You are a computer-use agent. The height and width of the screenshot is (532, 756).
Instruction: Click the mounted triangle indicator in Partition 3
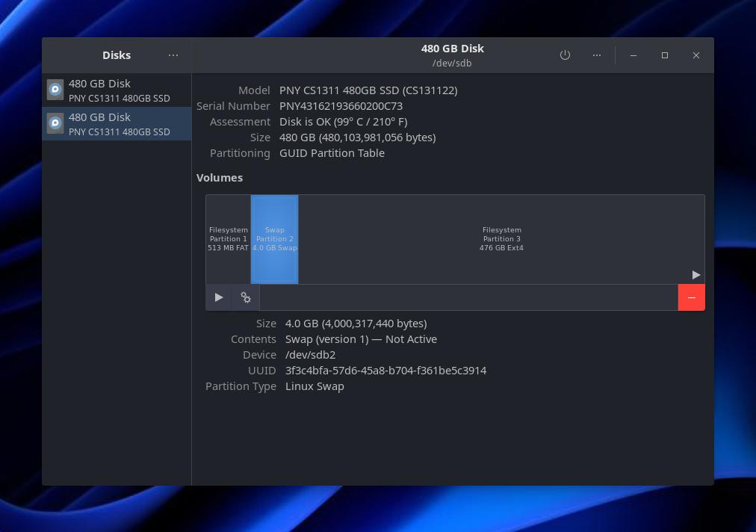(x=695, y=275)
